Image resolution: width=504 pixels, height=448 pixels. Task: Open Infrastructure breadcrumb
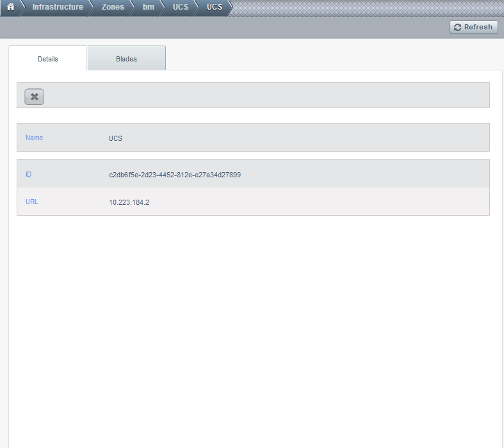point(58,7)
